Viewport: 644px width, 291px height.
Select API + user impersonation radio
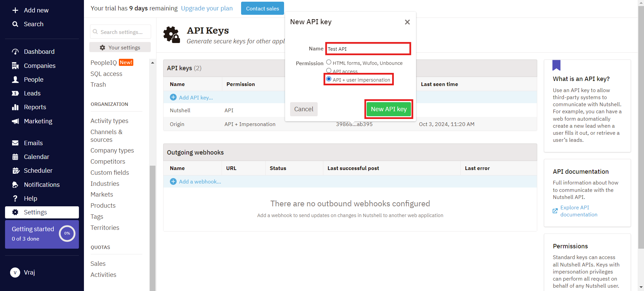tap(329, 79)
